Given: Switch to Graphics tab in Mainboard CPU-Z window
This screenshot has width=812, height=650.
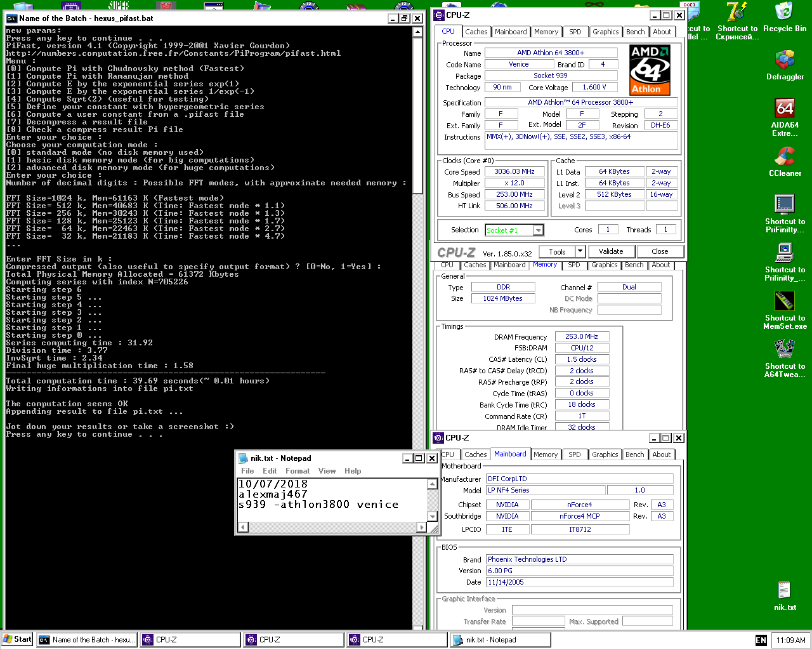Looking at the screenshot, I should 605,454.
